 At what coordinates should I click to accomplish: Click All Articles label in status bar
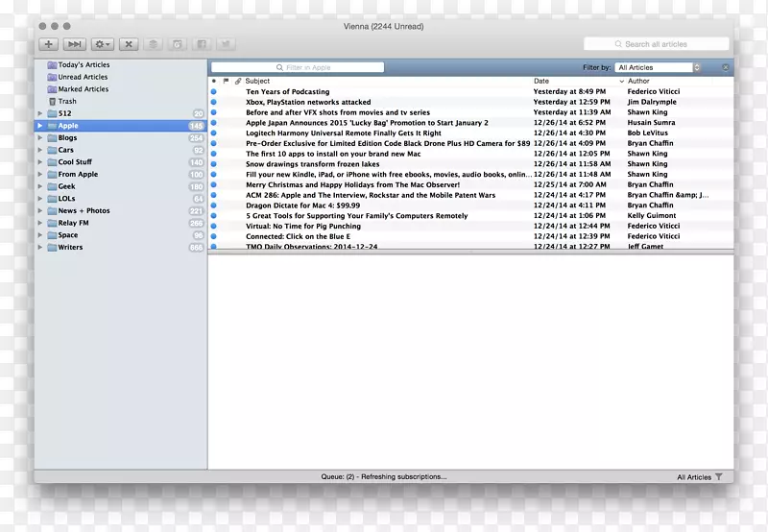click(x=693, y=477)
